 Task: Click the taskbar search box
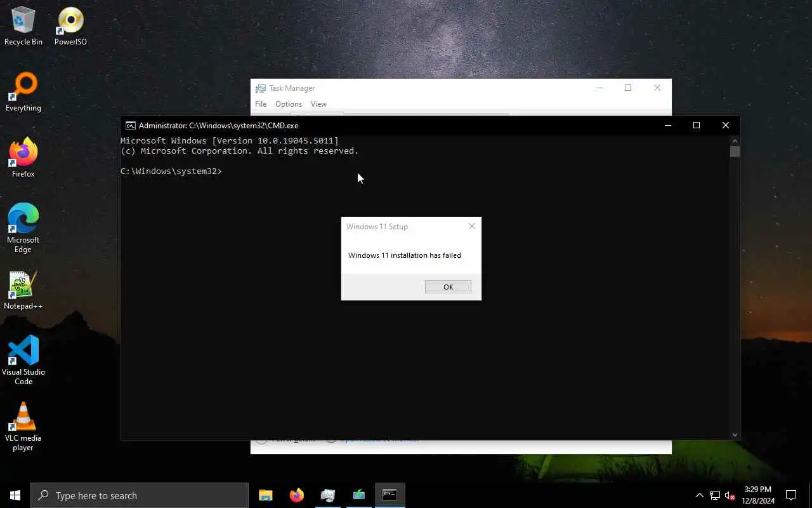(x=140, y=495)
